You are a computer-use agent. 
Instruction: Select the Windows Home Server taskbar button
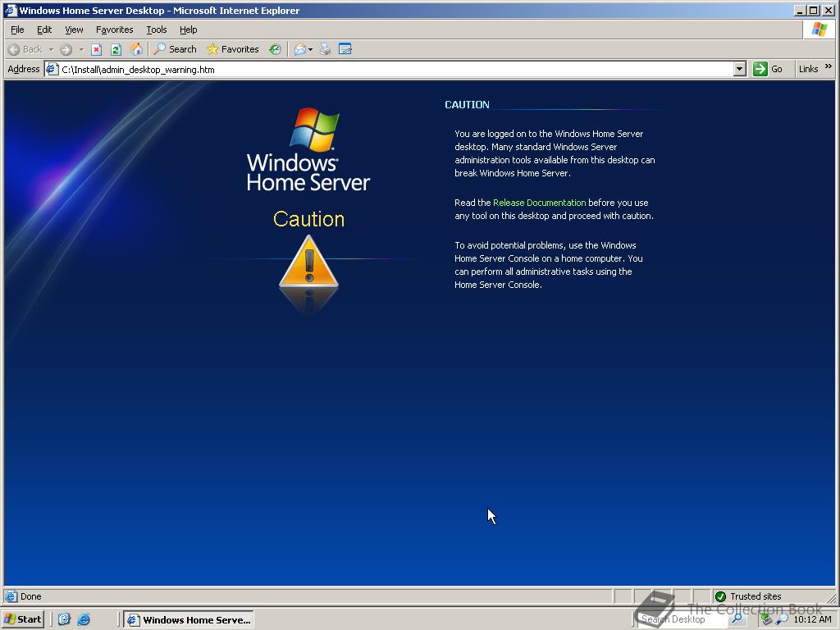point(189,620)
